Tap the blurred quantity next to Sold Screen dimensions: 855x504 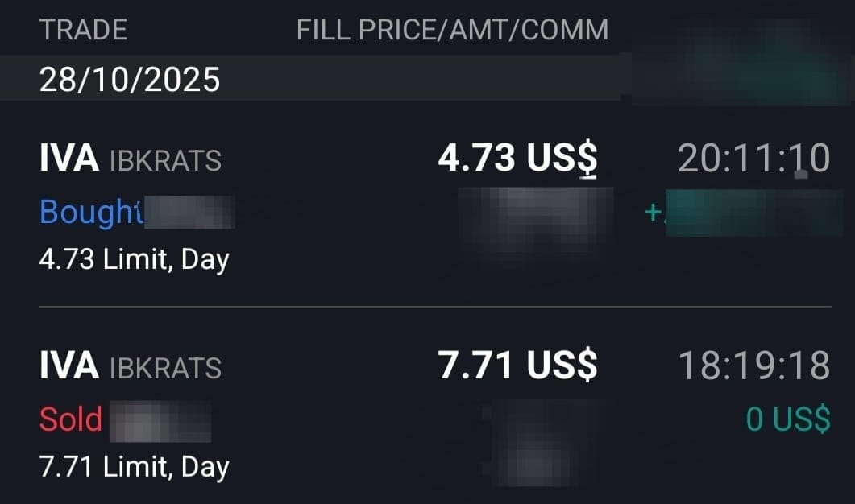point(159,420)
